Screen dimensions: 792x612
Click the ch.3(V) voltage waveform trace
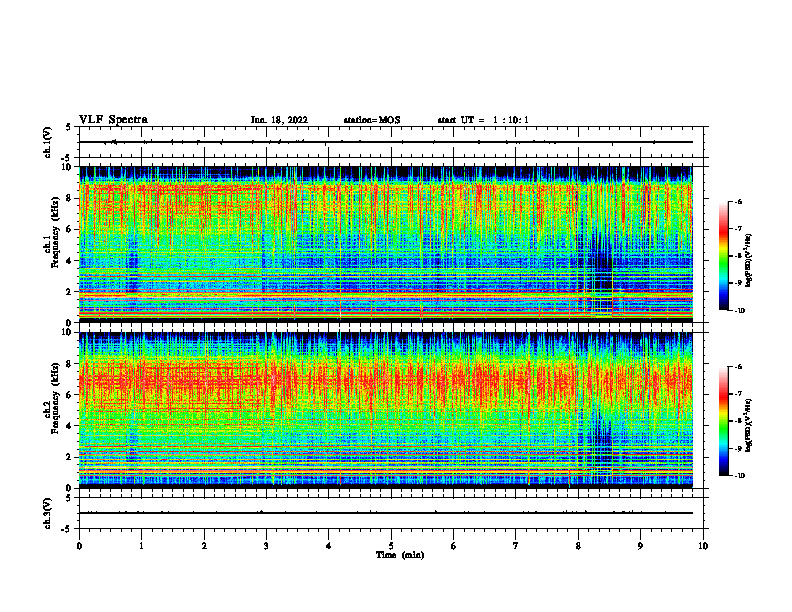click(386, 513)
